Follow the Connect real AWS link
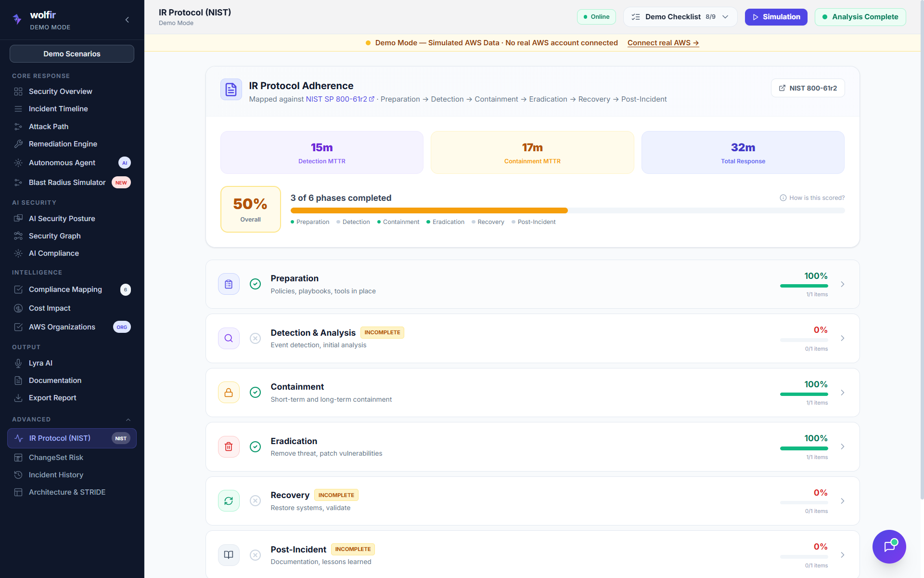Viewport: 924px width, 578px height. pos(663,43)
